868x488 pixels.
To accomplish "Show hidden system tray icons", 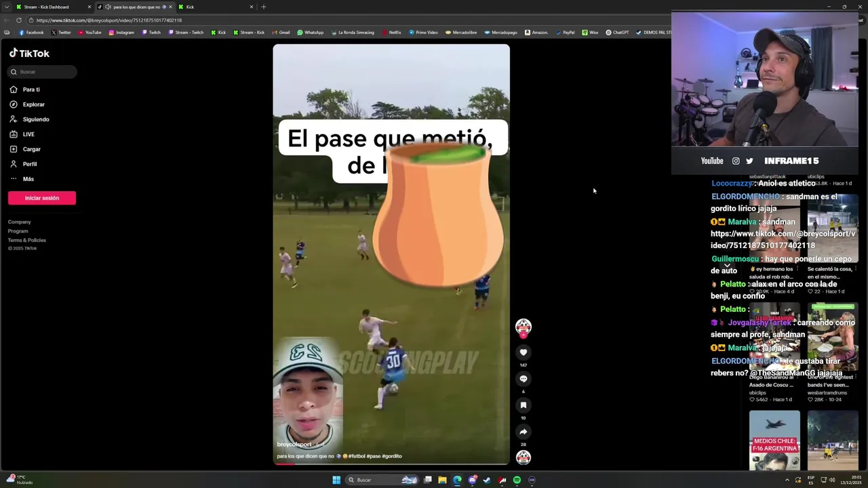I will tap(787, 480).
